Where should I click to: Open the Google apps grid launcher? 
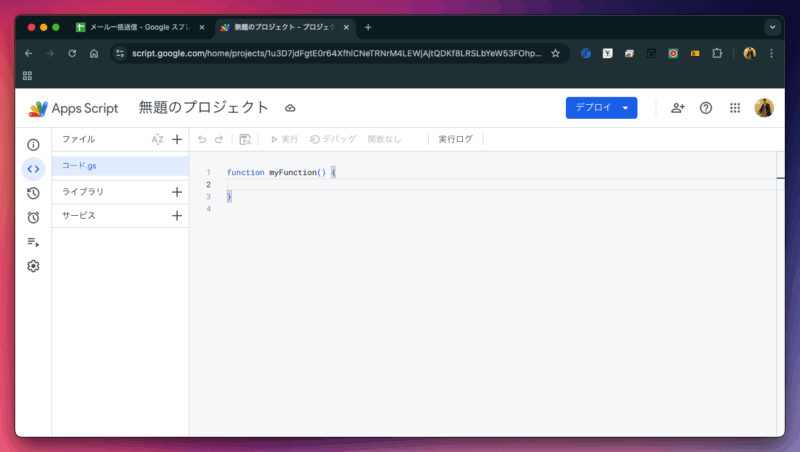[735, 108]
